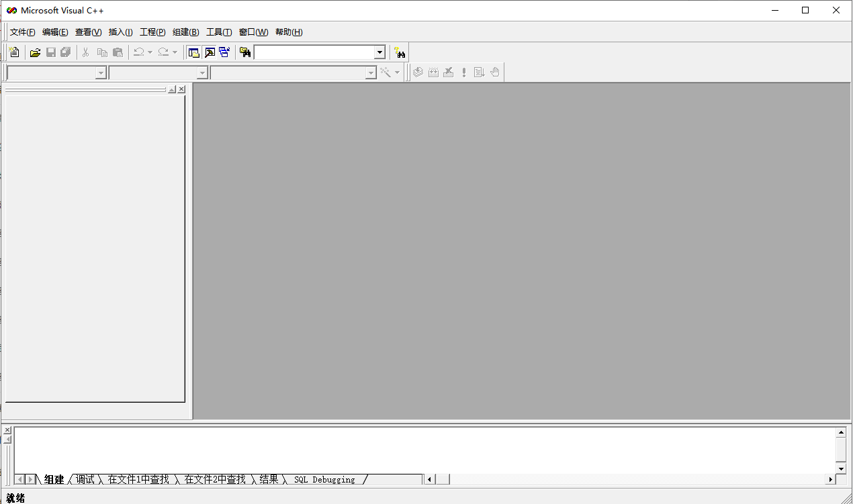Toggle the Workspace panel visibility
Viewport: 853px width, 504px height.
click(x=193, y=52)
